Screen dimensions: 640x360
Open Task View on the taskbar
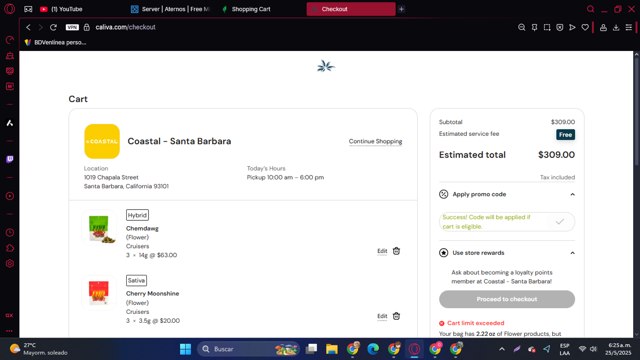(311, 349)
